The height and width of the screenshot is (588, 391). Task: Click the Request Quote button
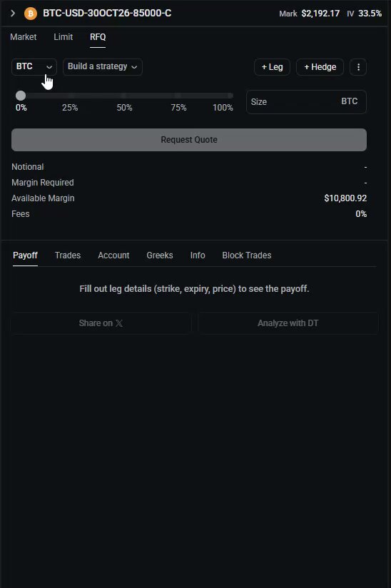189,140
